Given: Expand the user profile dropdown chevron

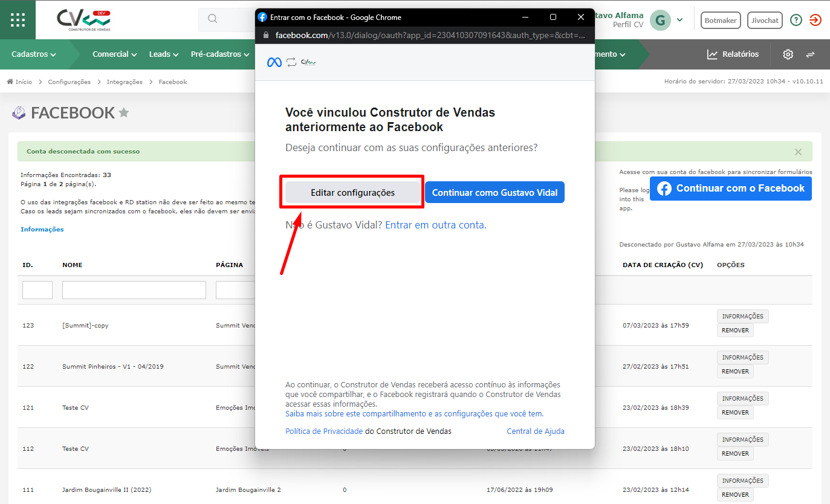Looking at the screenshot, I should (x=679, y=20).
